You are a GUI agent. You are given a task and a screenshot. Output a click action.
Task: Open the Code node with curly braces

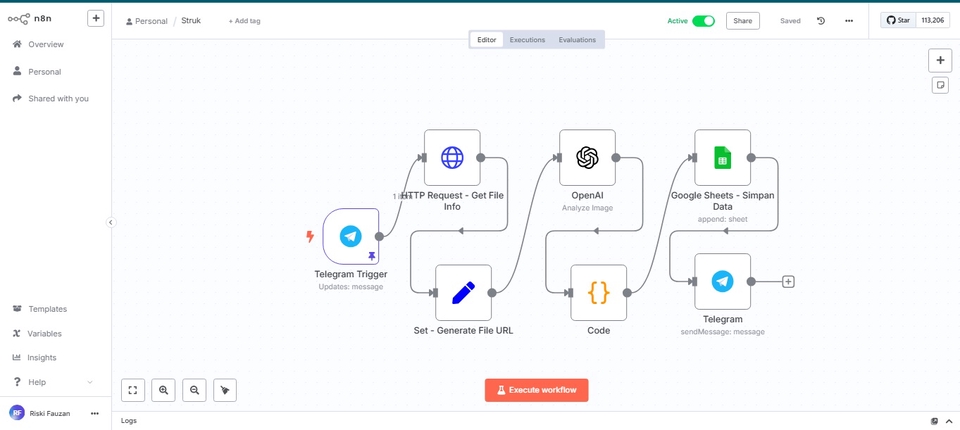(599, 293)
